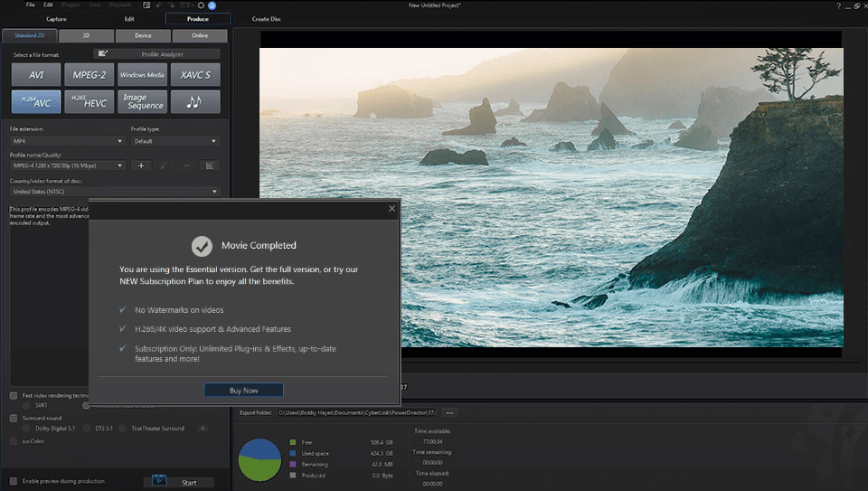Select Dolby Digital 5.1 radio button

(x=26, y=428)
